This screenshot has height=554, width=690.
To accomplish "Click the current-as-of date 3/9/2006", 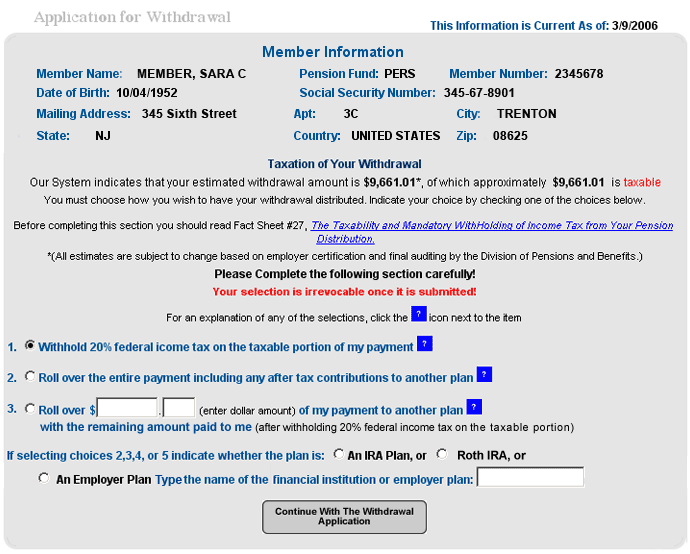I will click(635, 26).
